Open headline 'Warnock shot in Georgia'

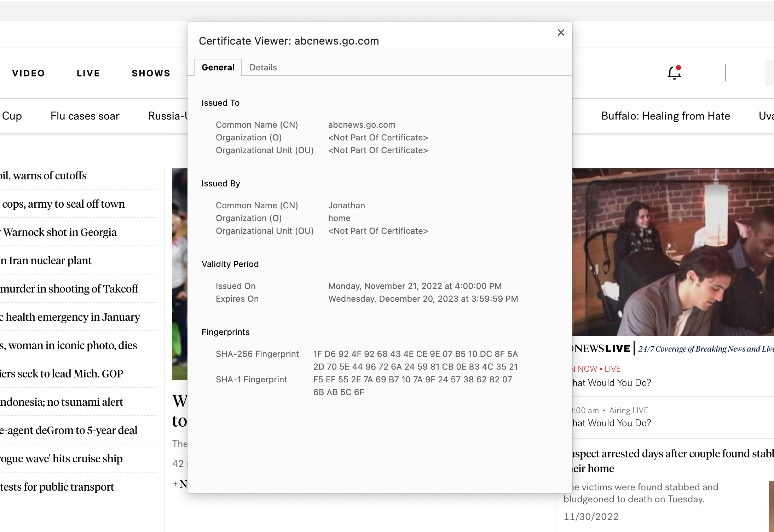(x=59, y=232)
